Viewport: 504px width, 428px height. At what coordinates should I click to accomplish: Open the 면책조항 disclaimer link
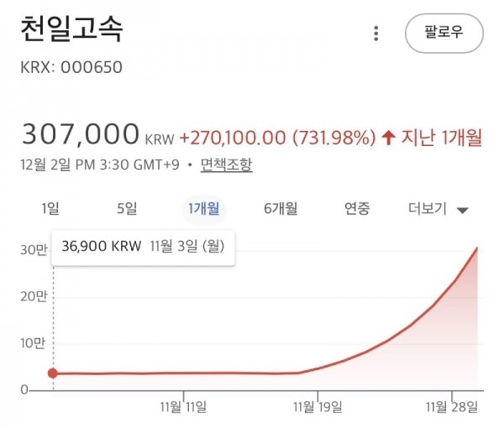[x=226, y=164]
